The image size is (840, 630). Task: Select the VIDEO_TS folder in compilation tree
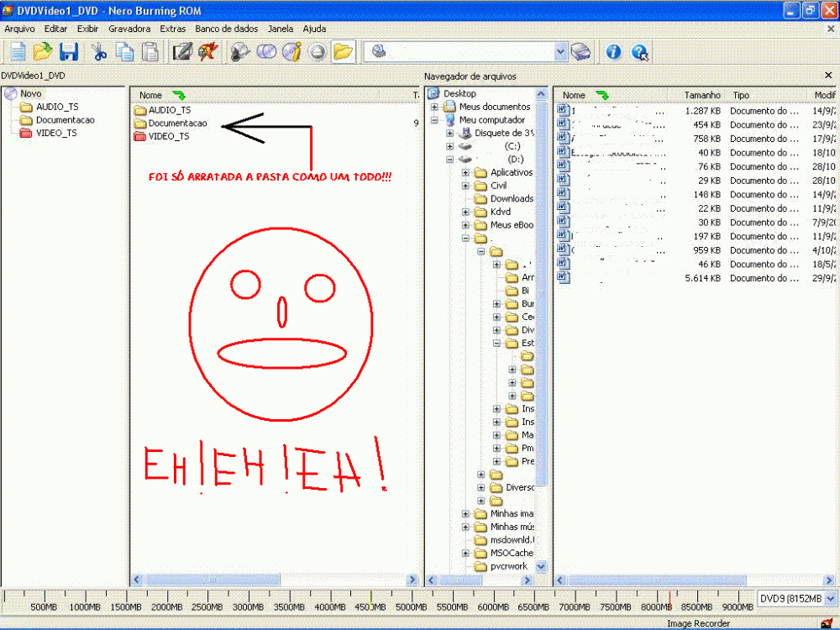[x=56, y=133]
